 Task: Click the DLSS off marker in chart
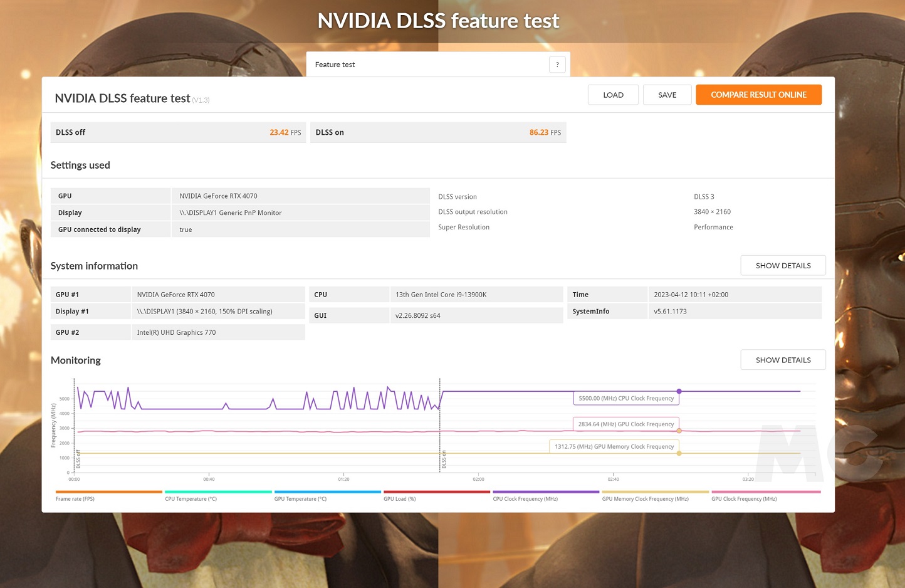tap(78, 459)
